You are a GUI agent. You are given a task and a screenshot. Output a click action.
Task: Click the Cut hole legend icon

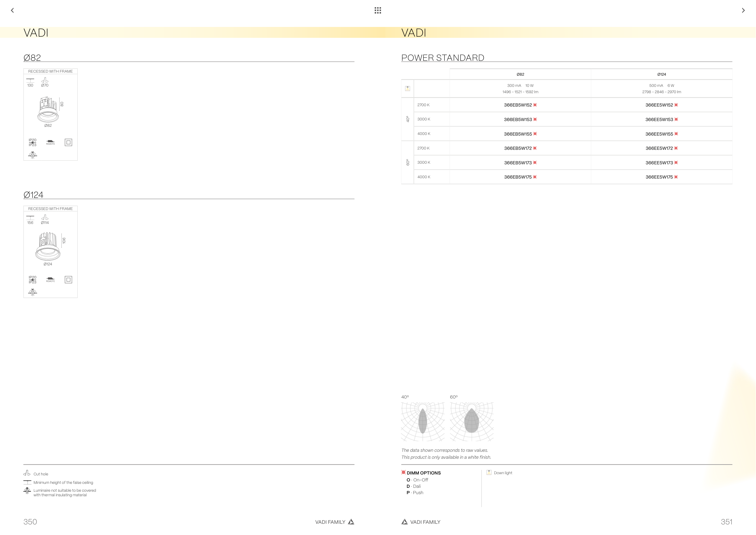[x=27, y=473]
